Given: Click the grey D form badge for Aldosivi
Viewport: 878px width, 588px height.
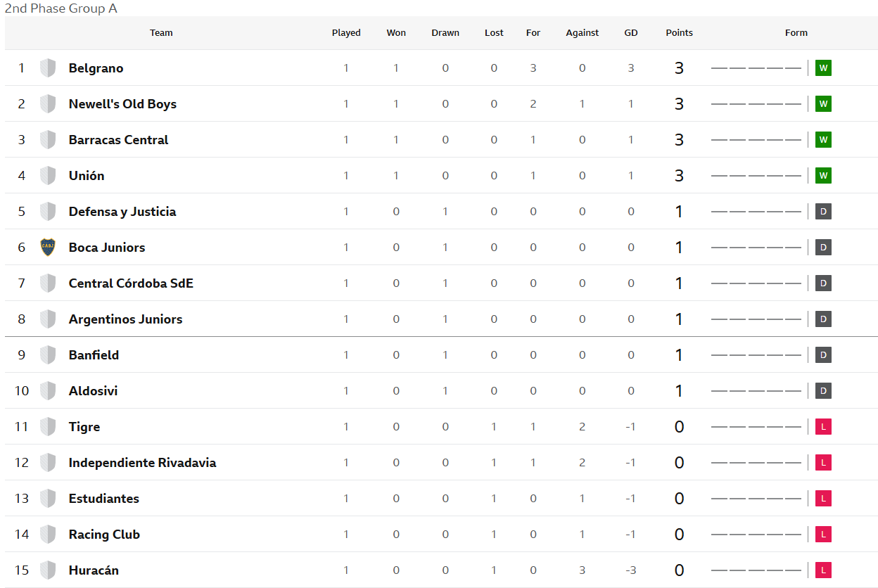Looking at the screenshot, I should tap(823, 391).
